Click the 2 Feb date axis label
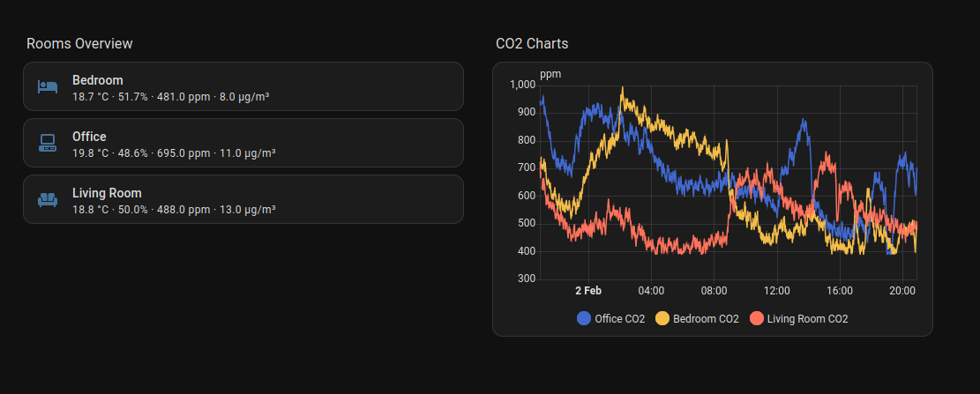The height and width of the screenshot is (394, 980). pyautogui.click(x=588, y=290)
